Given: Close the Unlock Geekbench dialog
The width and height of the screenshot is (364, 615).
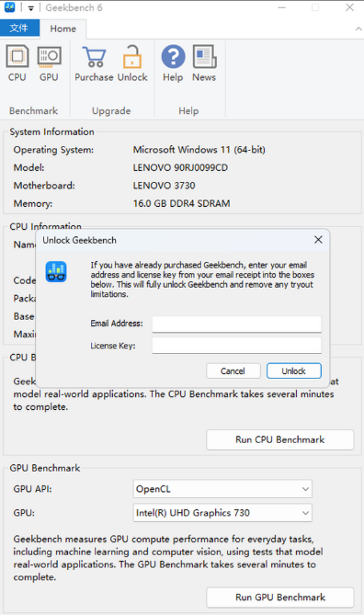Looking at the screenshot, I should point(318,240).
